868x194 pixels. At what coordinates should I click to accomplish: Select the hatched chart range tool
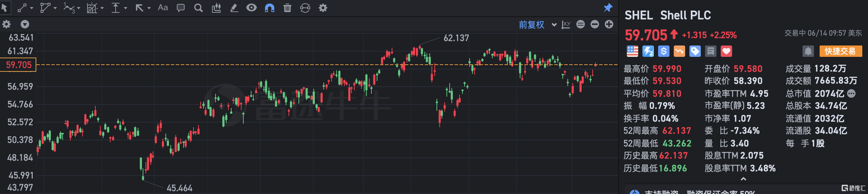[x=92, y=8]
